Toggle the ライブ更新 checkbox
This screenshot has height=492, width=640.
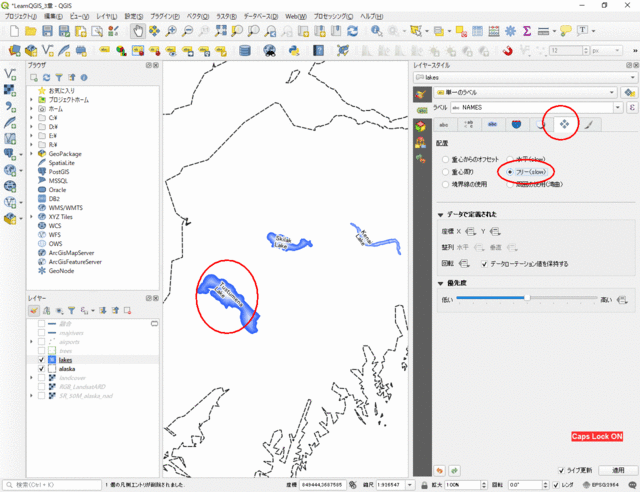(561, 470)
